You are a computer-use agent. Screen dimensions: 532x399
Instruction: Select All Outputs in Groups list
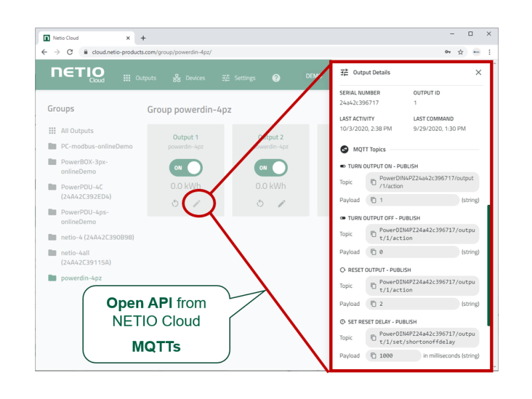pos(71,130)
